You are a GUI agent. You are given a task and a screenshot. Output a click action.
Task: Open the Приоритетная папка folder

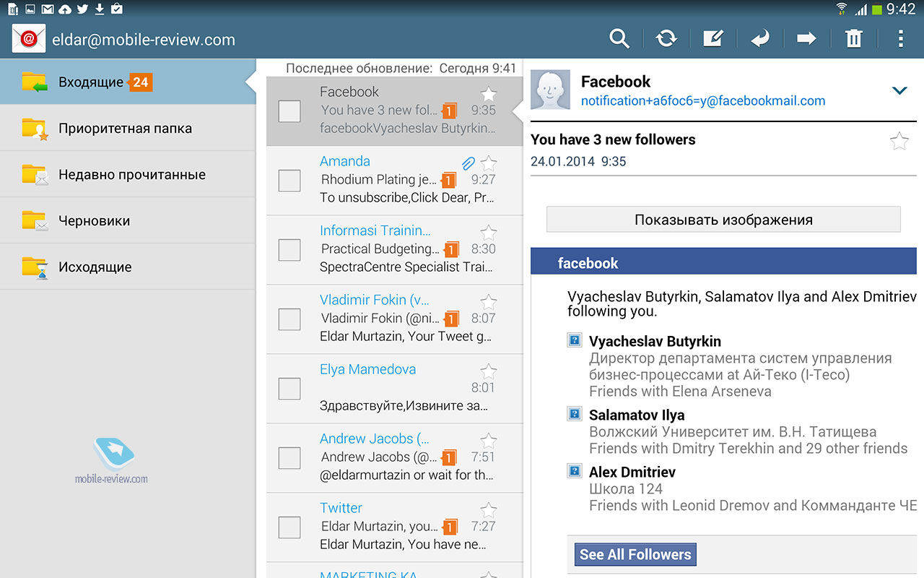pos(128,128)
